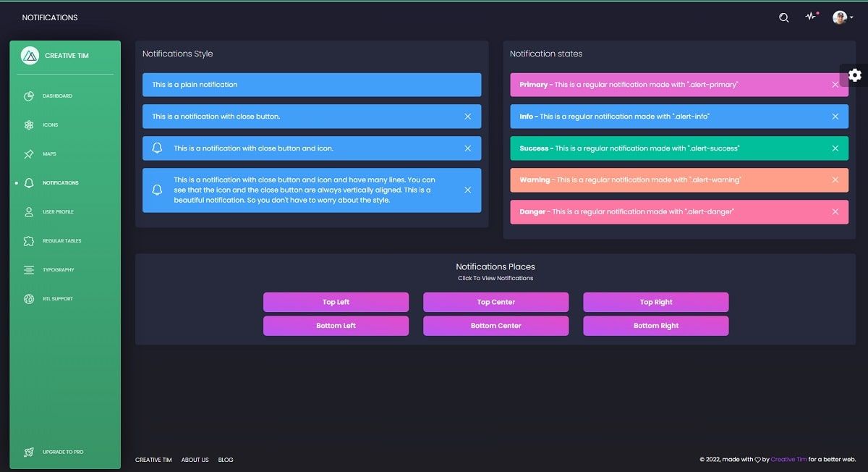Select Notifications in the sidebar menu
This screenshot has height=472, width=868.
[27, 182]
